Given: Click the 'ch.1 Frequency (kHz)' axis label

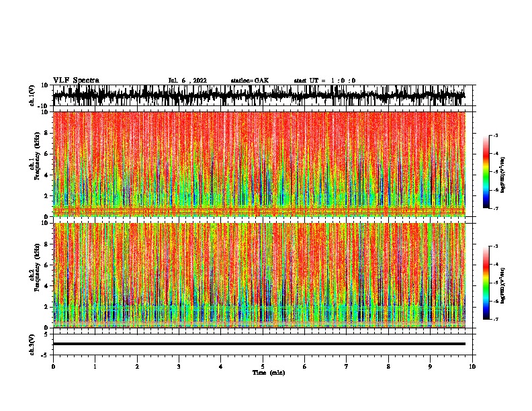Looking at the screenshot, I should tap(34, 156).
